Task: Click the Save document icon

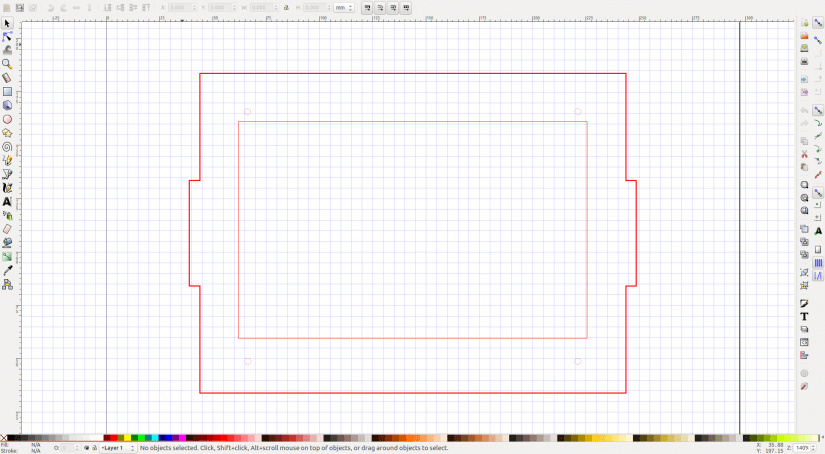Action: [804, 48]
